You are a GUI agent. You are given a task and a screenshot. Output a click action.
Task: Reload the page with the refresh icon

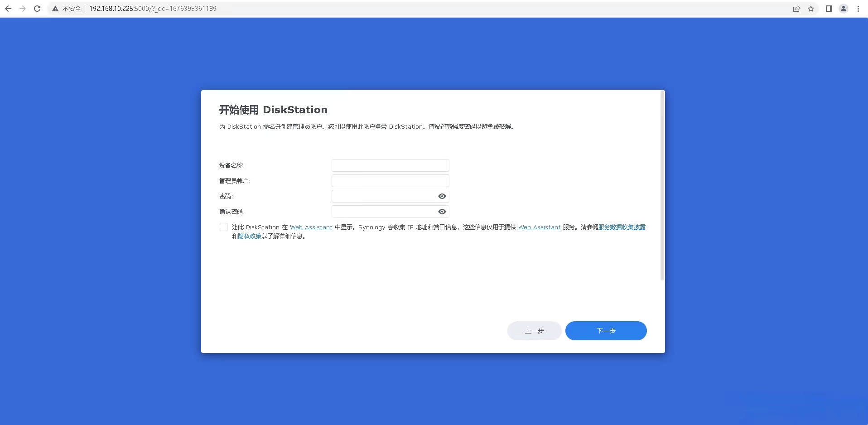click(x=37, y=9)
